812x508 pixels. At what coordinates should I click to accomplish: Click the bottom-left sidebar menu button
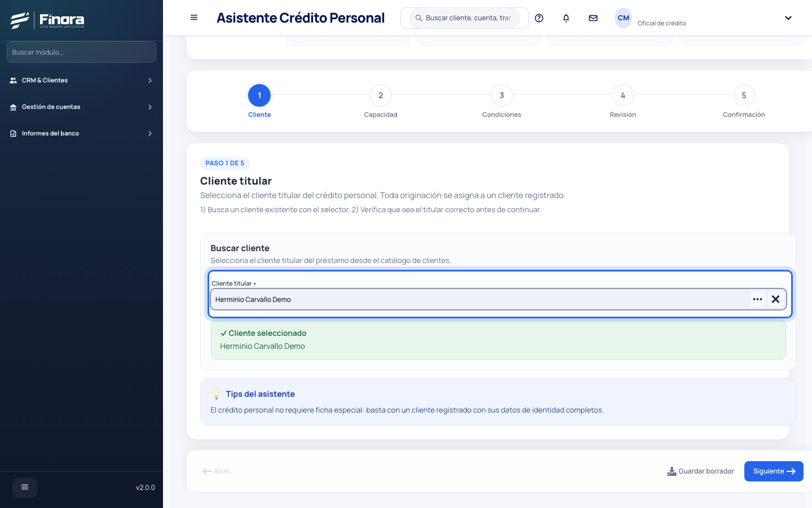25,487
